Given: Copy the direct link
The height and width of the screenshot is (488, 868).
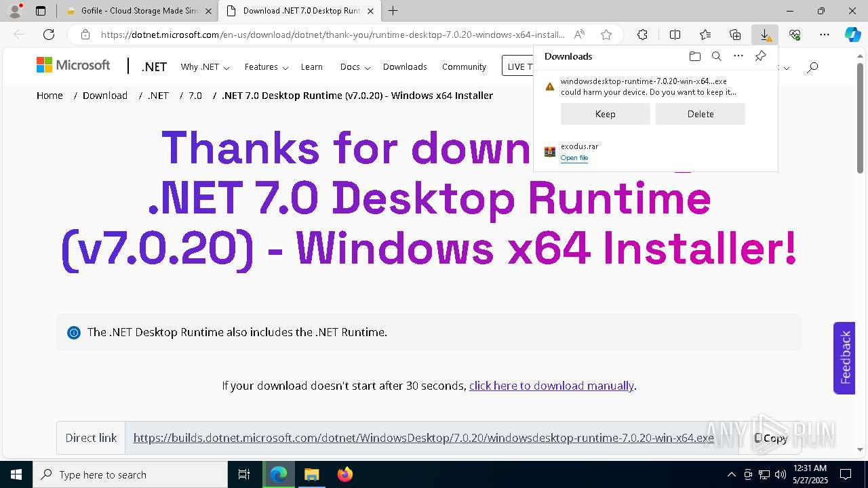Looking at the screenshot, I should (770, 438).
